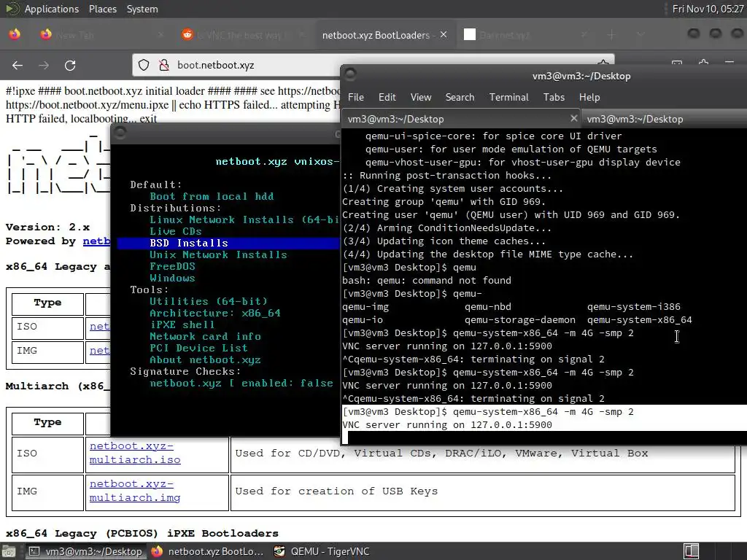Select highlighted BSD Installs entry in QEMU
747x560 pixels.
point(228,243)
